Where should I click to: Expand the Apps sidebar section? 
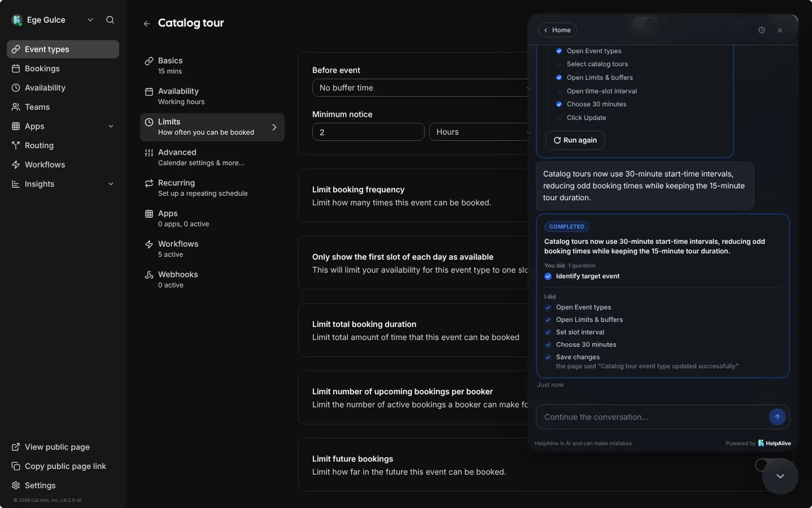(63, 126)
